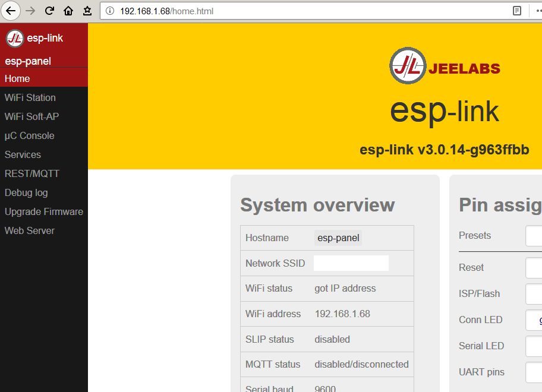Open the Presets dropdown
The image size is (542, 392).
[534, 236]
